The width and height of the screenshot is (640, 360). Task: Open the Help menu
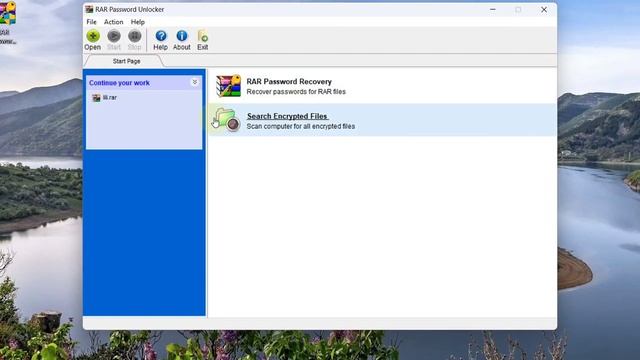[138, 22]
